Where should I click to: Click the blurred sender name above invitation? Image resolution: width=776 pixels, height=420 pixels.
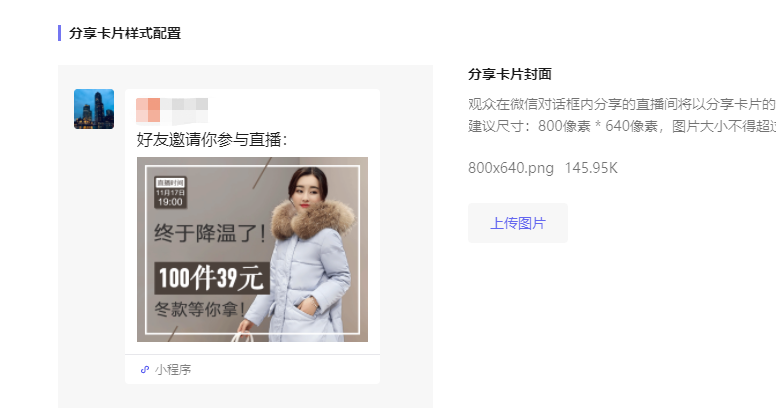[172, 110]
